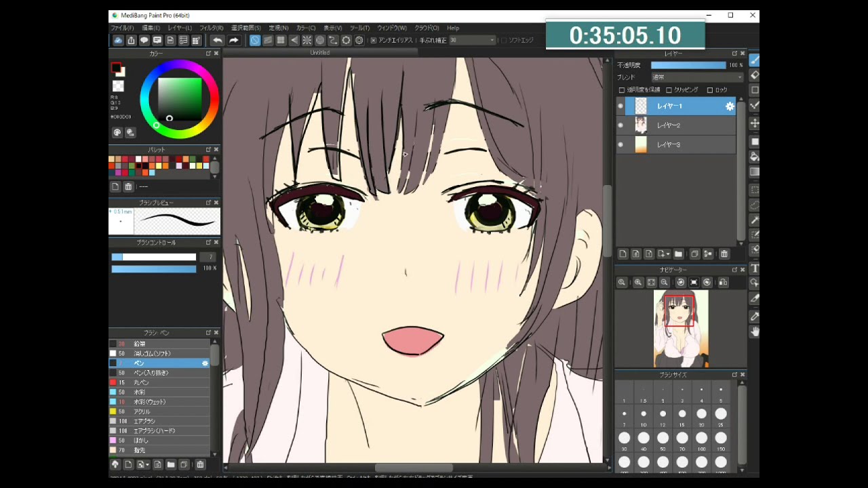Enable the クリッピング (clipping) checkbox
Screen dimensions: 868x488
click(x=669, y=90)
